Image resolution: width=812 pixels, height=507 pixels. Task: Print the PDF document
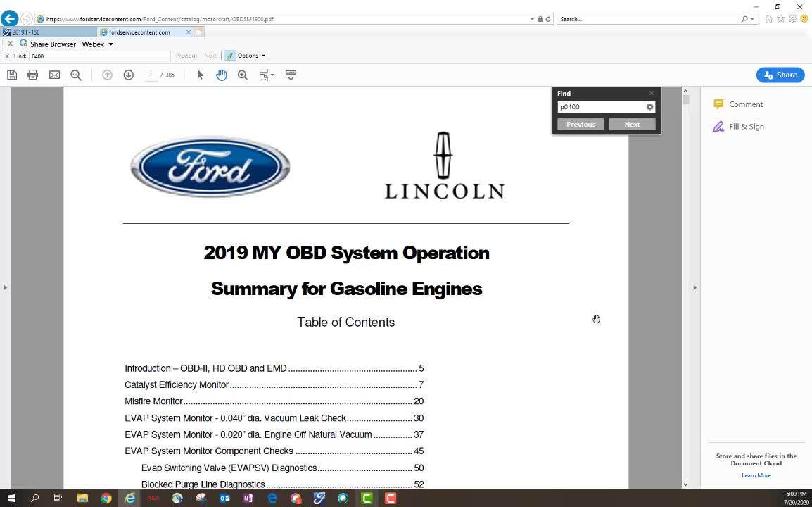click(x=32, y=75)
